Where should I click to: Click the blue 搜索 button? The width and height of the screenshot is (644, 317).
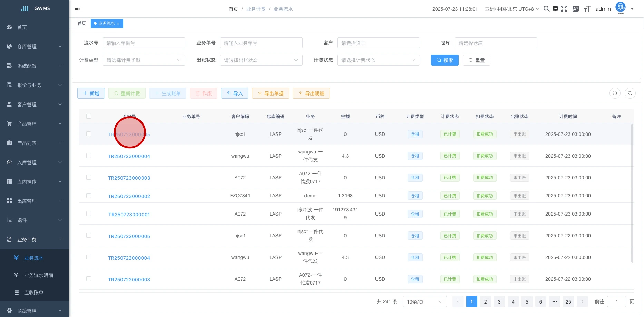click(445, 60)
